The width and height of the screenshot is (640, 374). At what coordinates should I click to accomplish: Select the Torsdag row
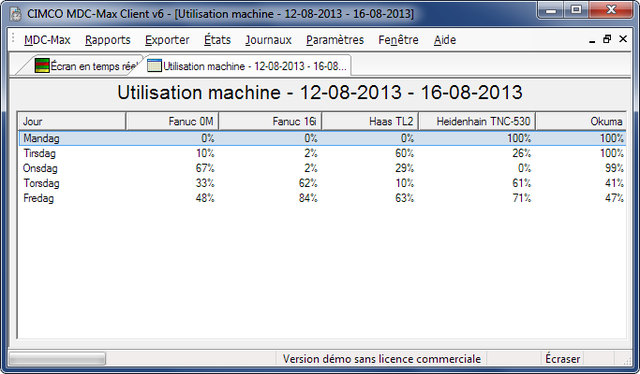click(322, 183)
